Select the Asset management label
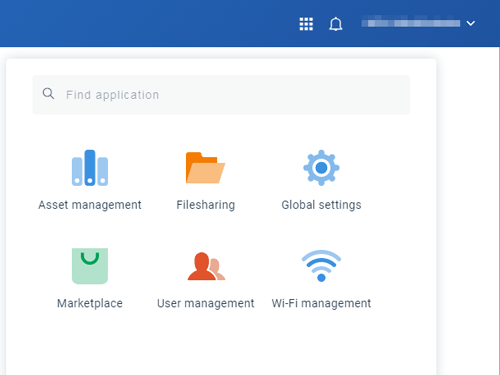Image resolution: width=500 pixels, height=375 pixels. pos(90,205)
